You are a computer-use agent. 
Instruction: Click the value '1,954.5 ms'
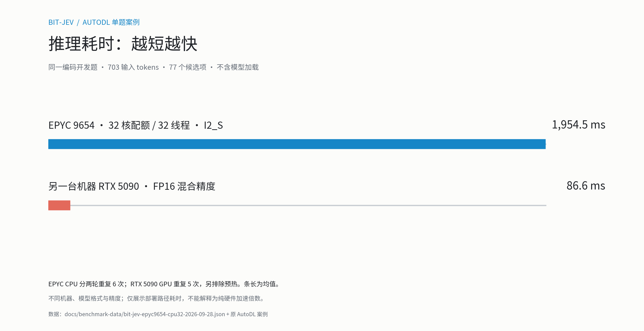(579, 125)
